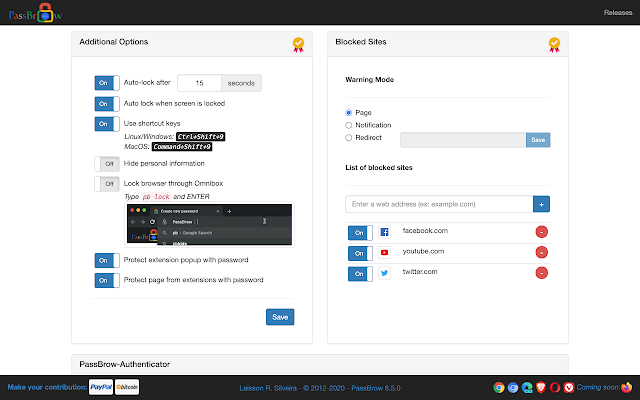Screen dimensions: 640x400
Task: Click the twitter.com entry text
Action: [x=420, y=271]
